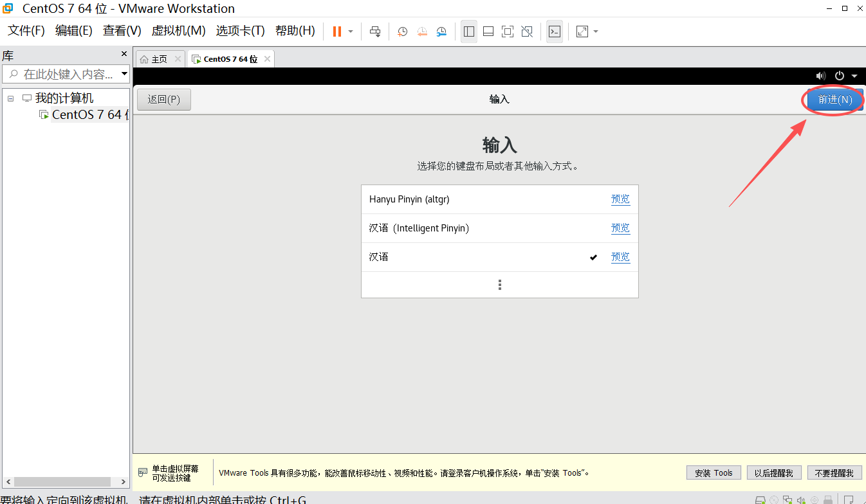Select the plain 汉语 keyboard layout
866x504 pixels.
click(500, 257)
